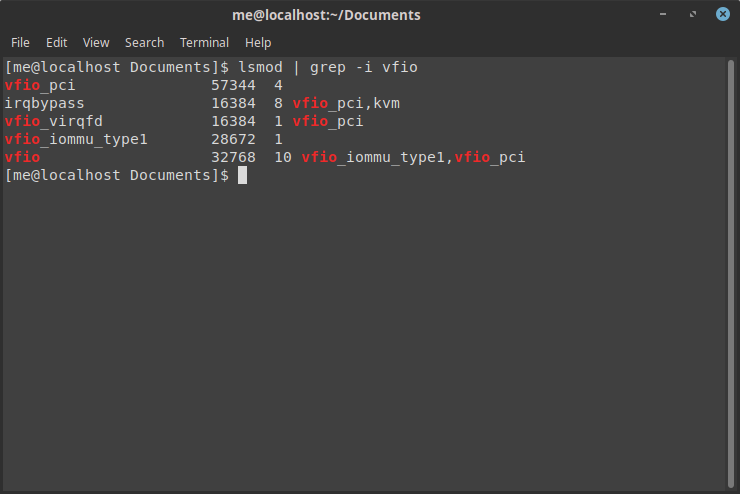Click the kvm text in the irqbypass row

[x=387, y=103]
